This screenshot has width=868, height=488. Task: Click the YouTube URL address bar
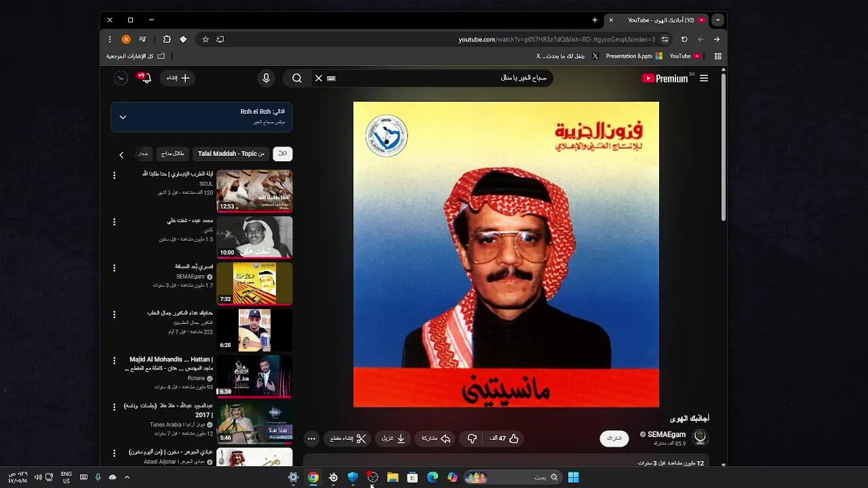point(556,39)
